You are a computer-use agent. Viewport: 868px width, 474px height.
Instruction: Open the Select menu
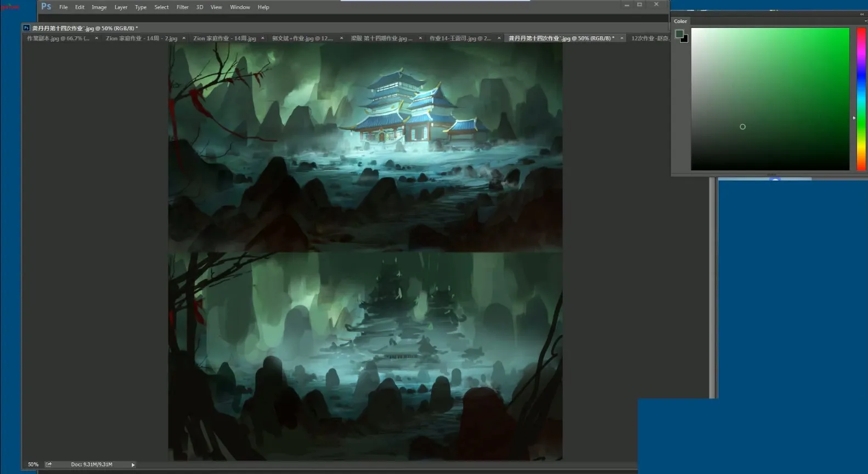coord(161,7)
